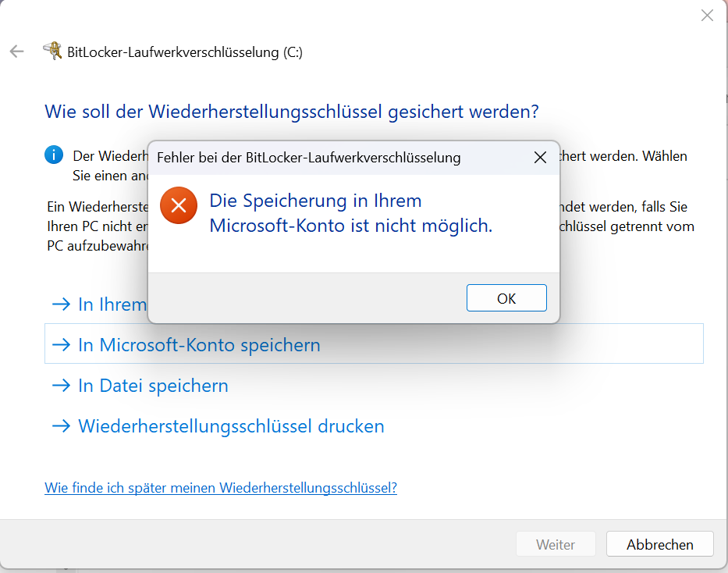728x573 pixels.
Task: Open "Wie finde ich später meinen Wiederherstellungsschlüssel?" link
Action: [x=221, y=488]
